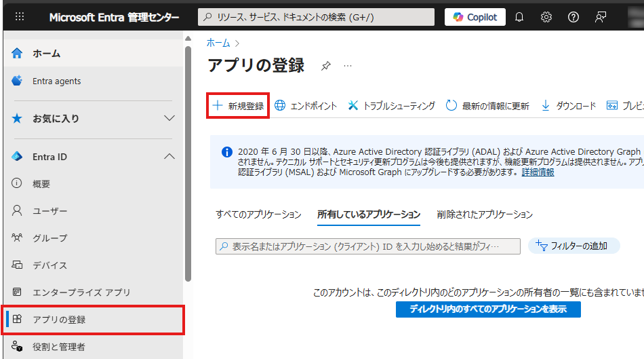Click the Preview features toolbar icon

(x=612, y=106)
